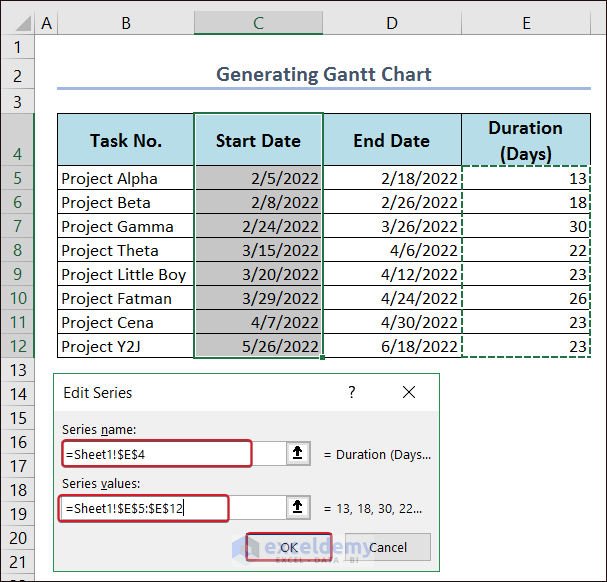This screenshot has height=582, width=607.
Task: Select start date cell '3/20/2022'
Action: pos(258,274)
